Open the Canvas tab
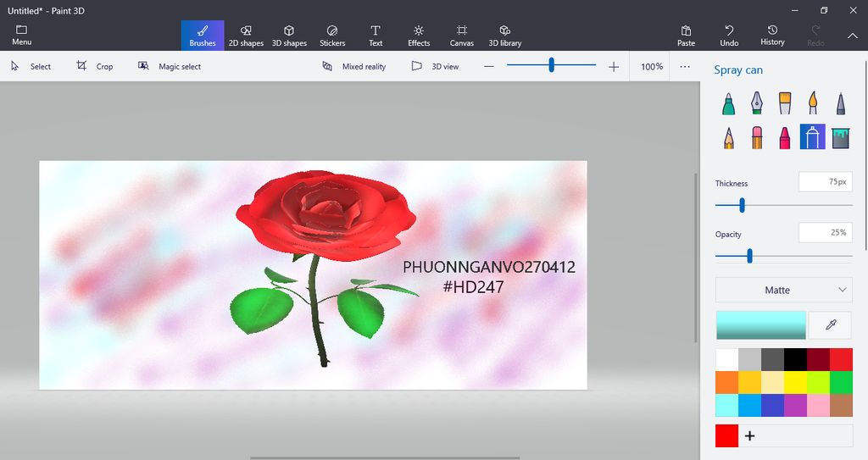 point(462,36)
